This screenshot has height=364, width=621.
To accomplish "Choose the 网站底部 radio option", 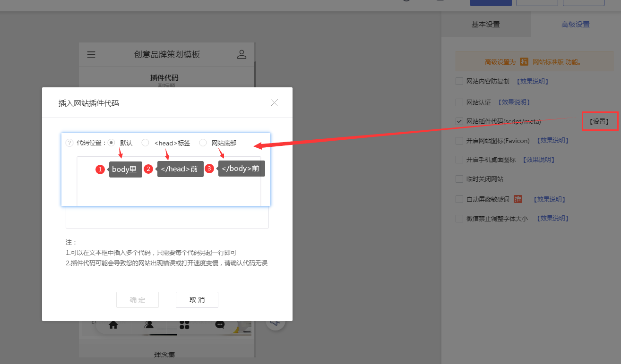I will pyautogui.click(x=203, y=143).
